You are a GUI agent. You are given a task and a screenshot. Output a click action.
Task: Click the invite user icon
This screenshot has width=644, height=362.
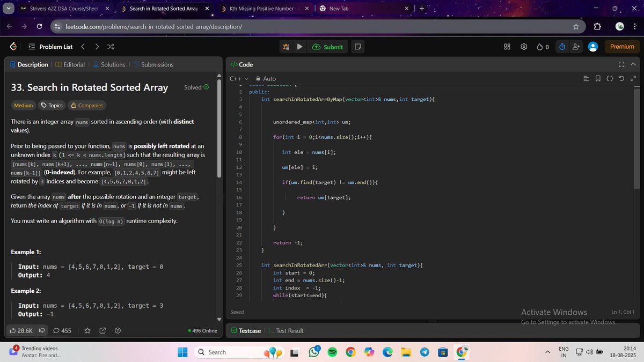[576, 47]
